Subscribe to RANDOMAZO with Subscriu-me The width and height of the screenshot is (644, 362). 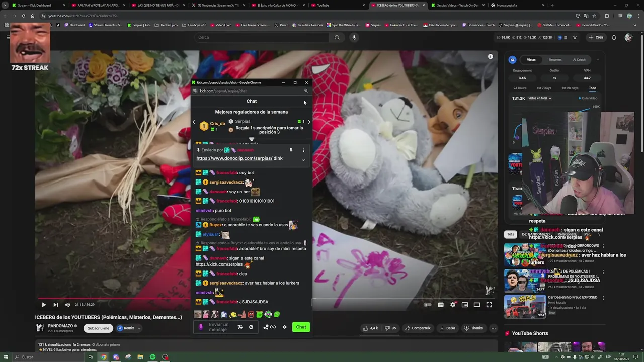pyautogui.click(x=98, y=328)
